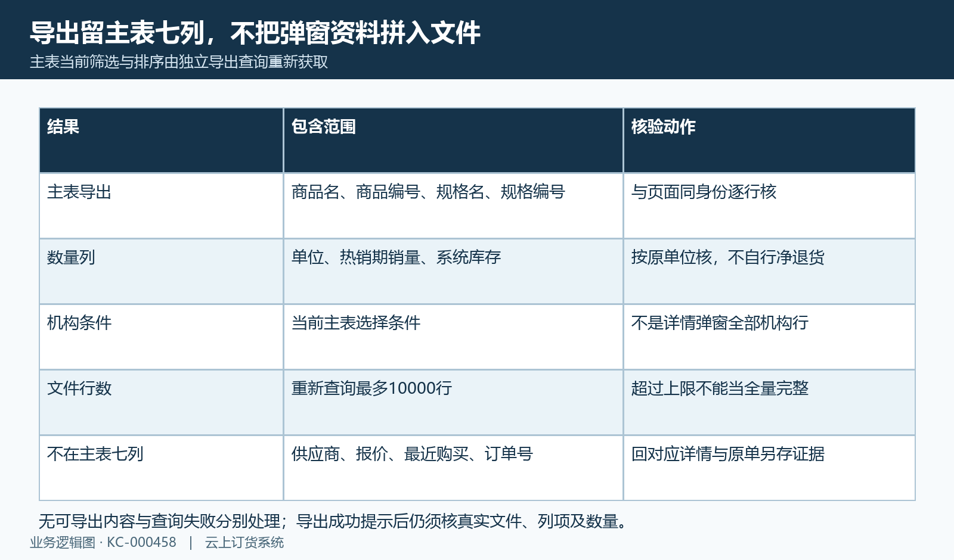Click the 核验动作 column header
954x560 pixels.
click(x=769, y=141)
